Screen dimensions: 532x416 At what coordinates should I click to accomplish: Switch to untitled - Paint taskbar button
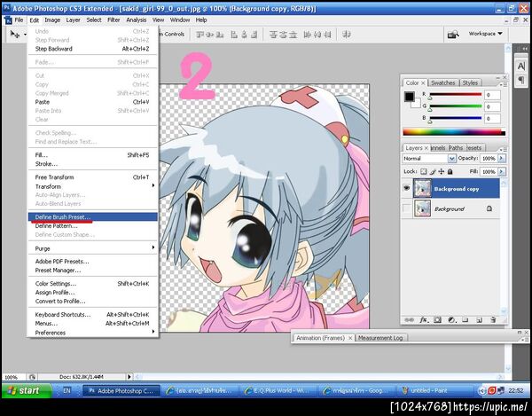coord(436,390)
